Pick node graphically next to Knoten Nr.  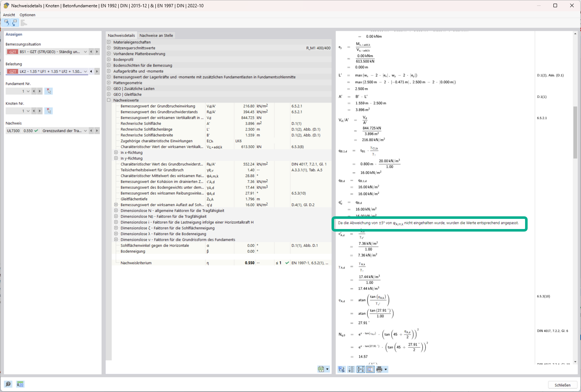[x=49, y=111]
